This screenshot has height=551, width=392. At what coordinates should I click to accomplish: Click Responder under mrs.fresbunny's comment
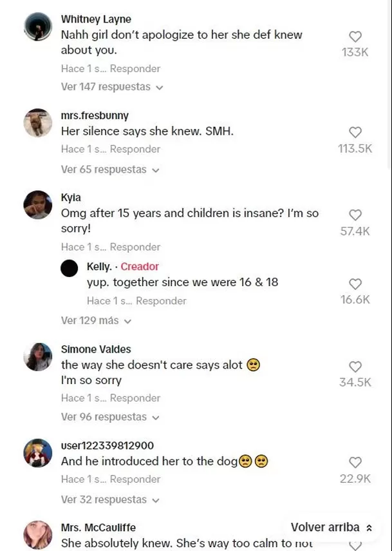(137, 149)
